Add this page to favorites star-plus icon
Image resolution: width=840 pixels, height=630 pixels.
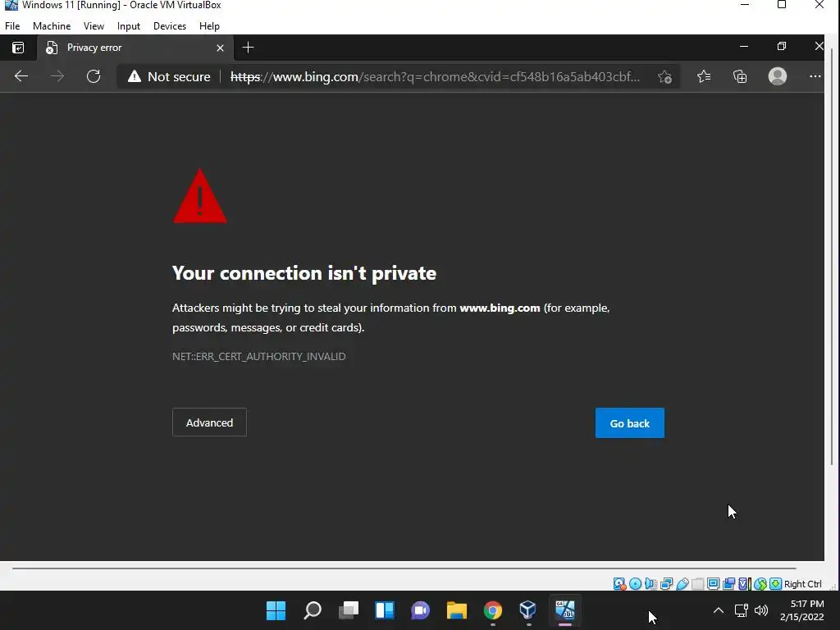(664, 76)
